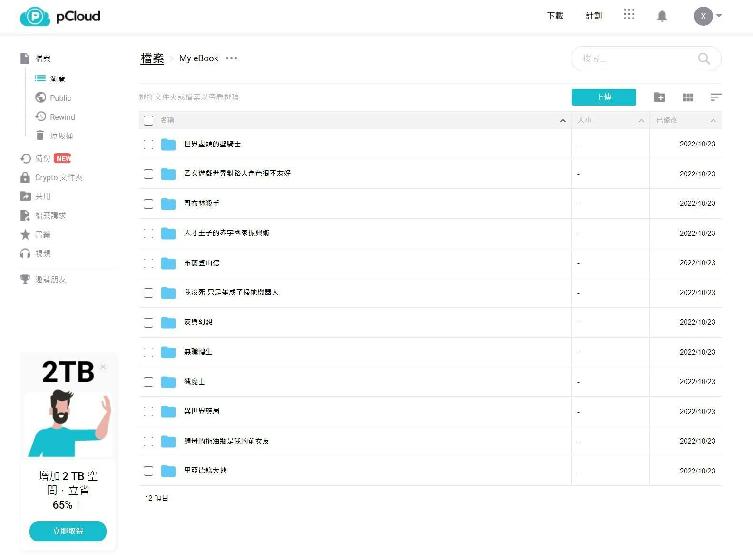The width and height of the screenshot is (753, 560).
Task: Open folder icon for 乙女遊戲世界對路人角色很不友好
Action: (168, 174)
